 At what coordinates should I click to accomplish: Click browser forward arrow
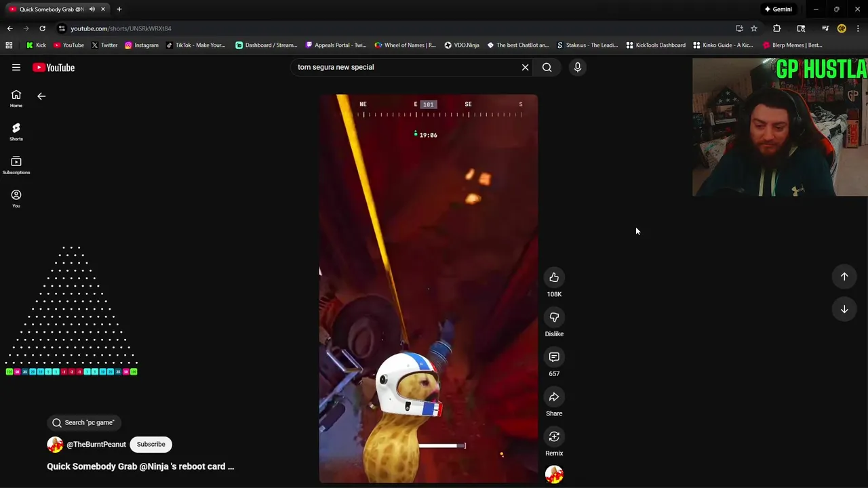click(x=26, y=28)
